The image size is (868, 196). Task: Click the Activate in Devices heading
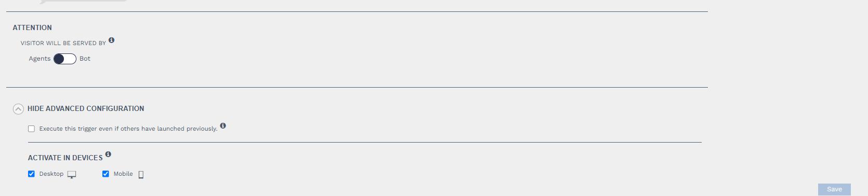click(x=65, y=158)
